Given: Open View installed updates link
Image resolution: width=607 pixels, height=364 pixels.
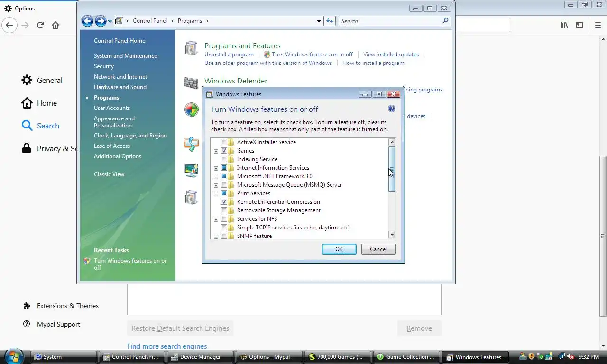Looking at the screenshot, I should [391, 55].
